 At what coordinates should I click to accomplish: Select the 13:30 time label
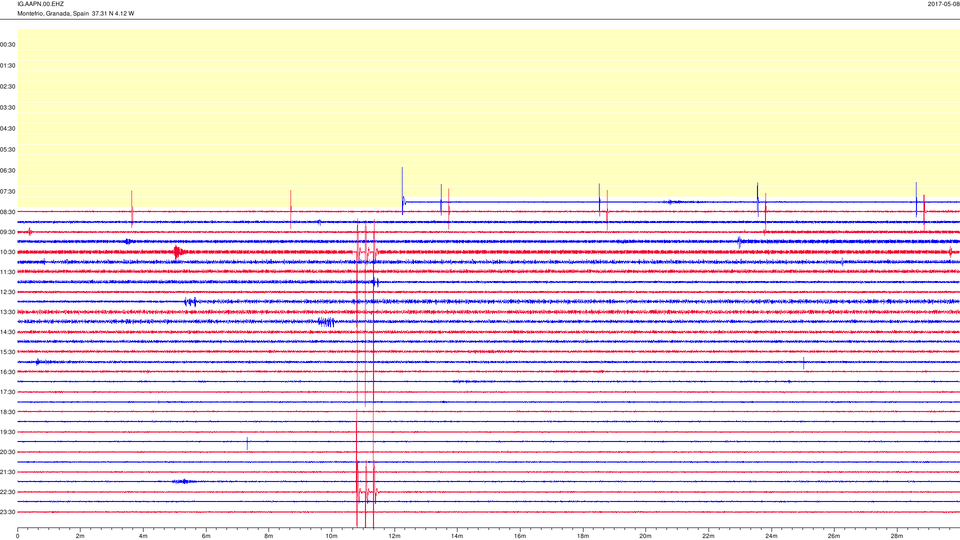(x=8, y=312)
